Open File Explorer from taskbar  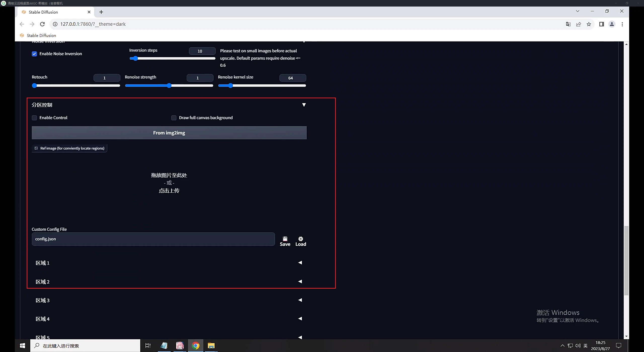point(211,345)
